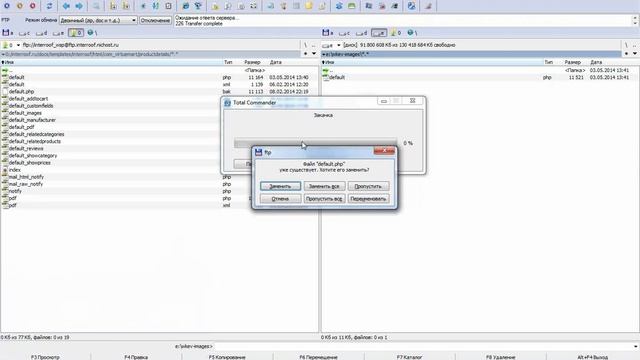The width and height of the screenshot is (640, 360).
Task: Go forward with the right blue arrow icon
Action: click(79, 6)
